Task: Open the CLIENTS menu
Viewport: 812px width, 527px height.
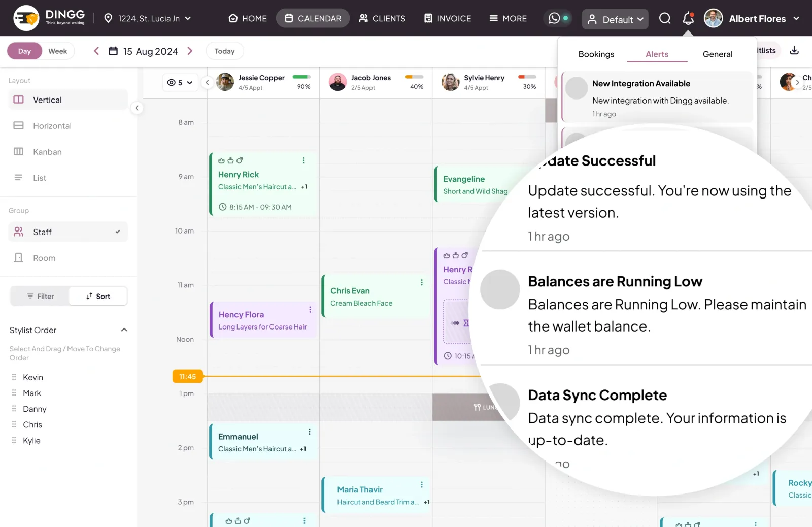Action: 382,19
